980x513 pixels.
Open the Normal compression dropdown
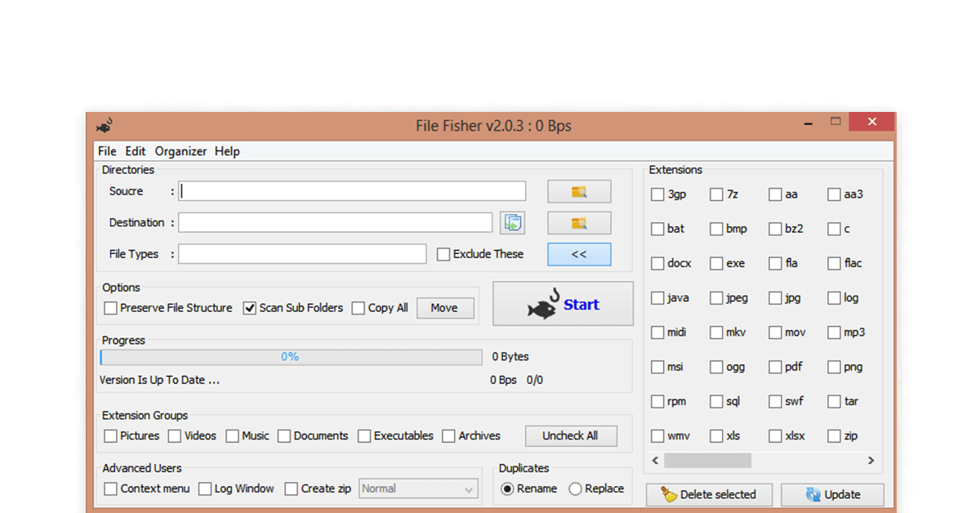point(470,488)
